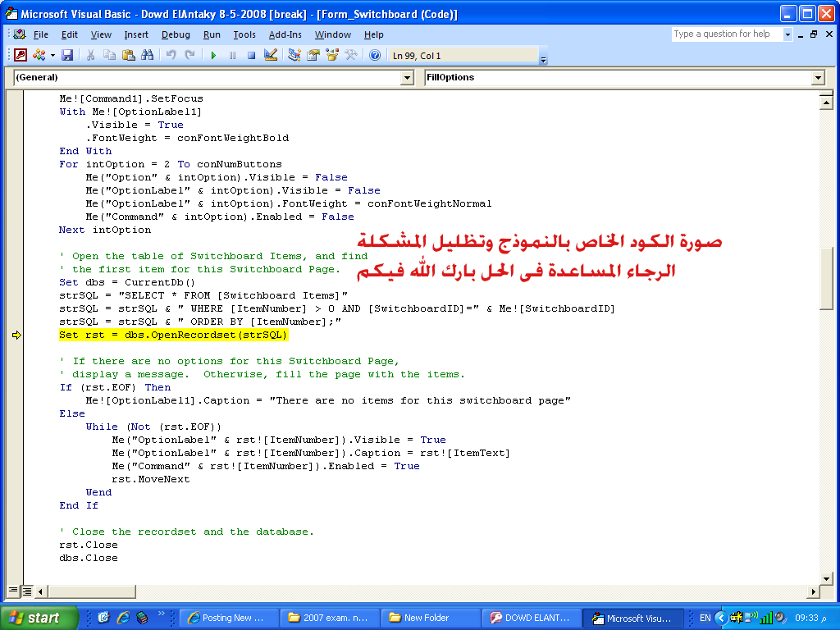The width and height of the screenshot is (840, 630).
Task: Switch to DOWD ELANT Access taskbar button
Action: pos(532,618)
